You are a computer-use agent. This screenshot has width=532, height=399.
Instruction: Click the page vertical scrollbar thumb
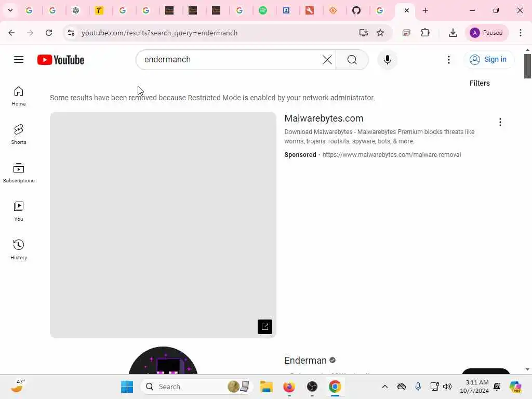point(527,66)
